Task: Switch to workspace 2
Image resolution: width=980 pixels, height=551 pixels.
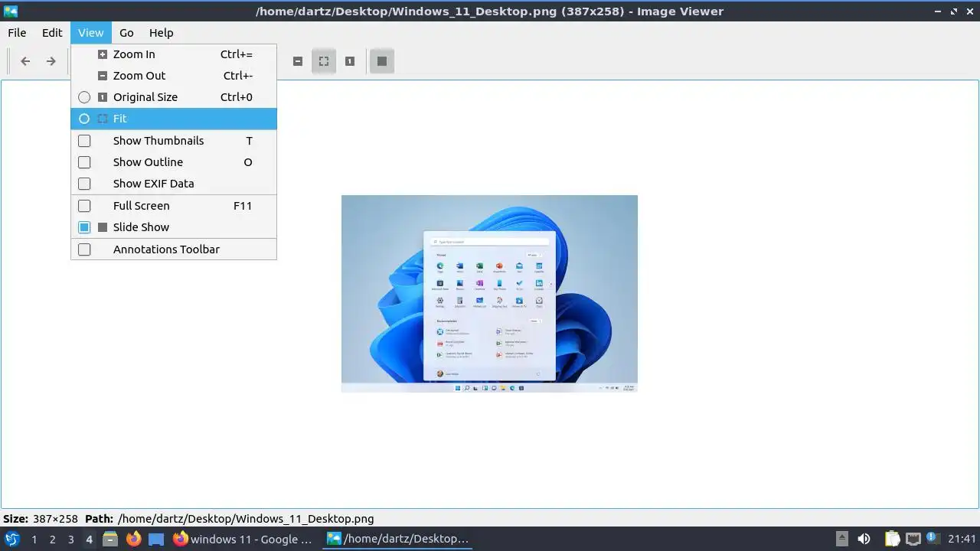Action: tap(52, 540)
